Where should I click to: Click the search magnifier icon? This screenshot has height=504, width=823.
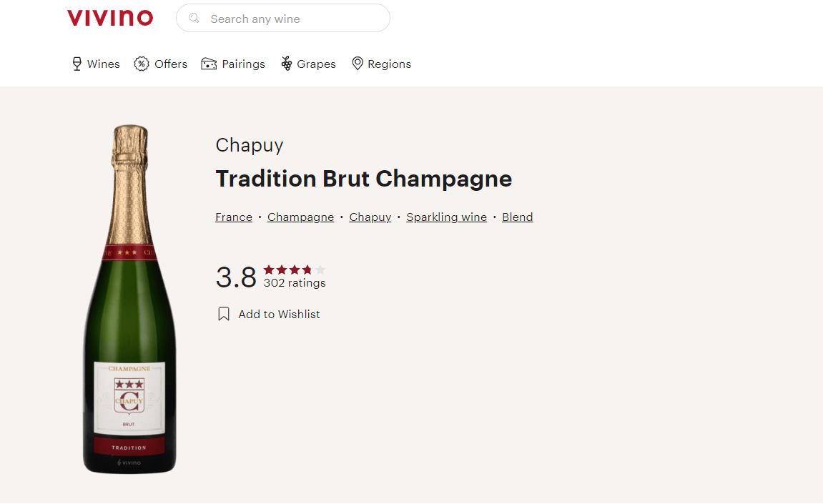[x=194, y=18]
